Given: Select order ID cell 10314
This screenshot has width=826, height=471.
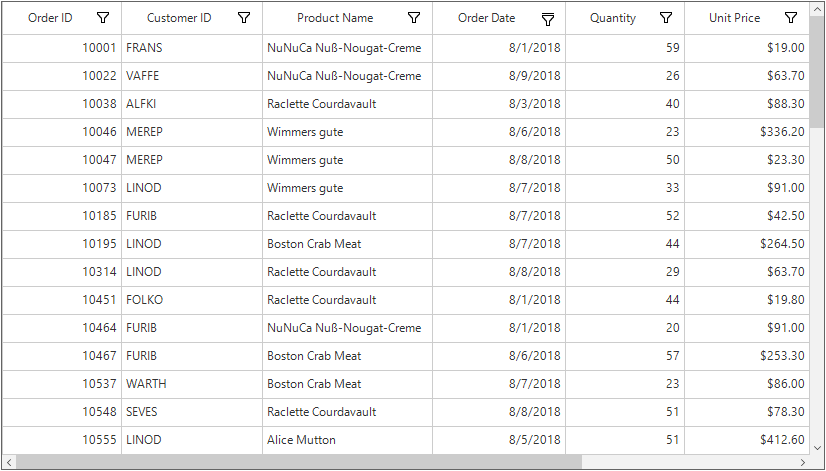Looking at the screenshot, I should coord(62,272).
